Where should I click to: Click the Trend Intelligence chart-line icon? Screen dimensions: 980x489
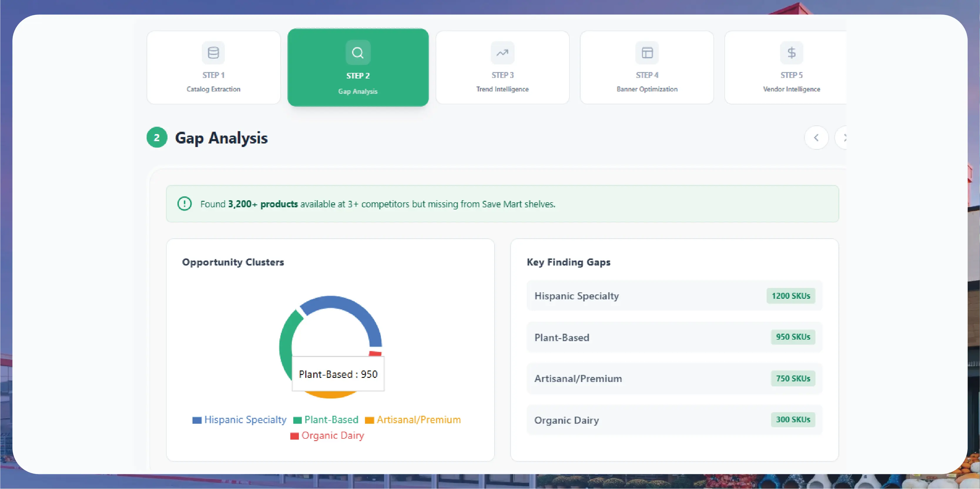pos(502,53)
